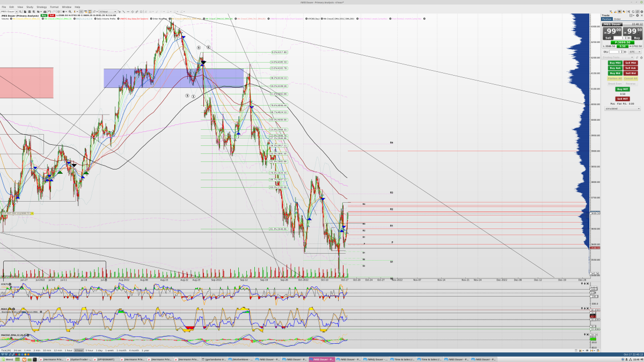Click the Buy Mkt button
This screenshot has height=362, width=644.
pyautogui.click(x=616, y=63)
